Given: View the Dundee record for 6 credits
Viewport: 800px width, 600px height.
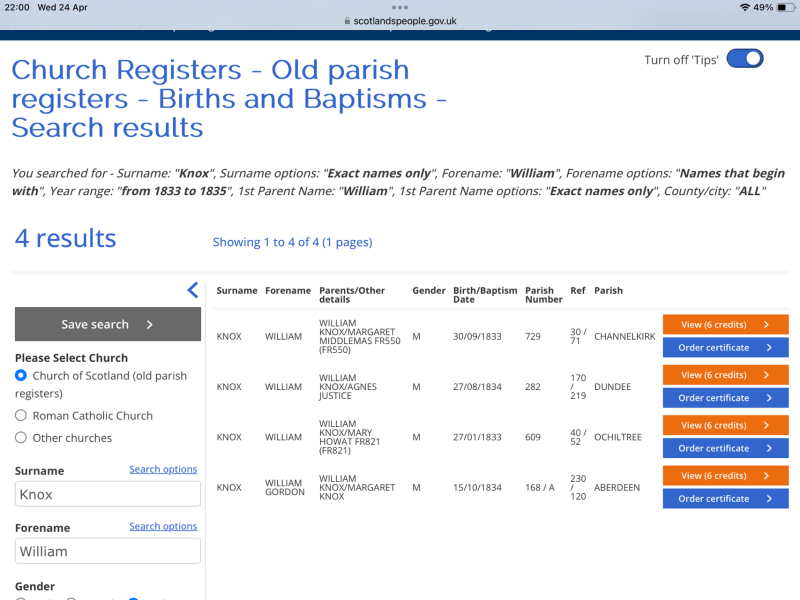Looking at the screenshot, I should (725, 375).
